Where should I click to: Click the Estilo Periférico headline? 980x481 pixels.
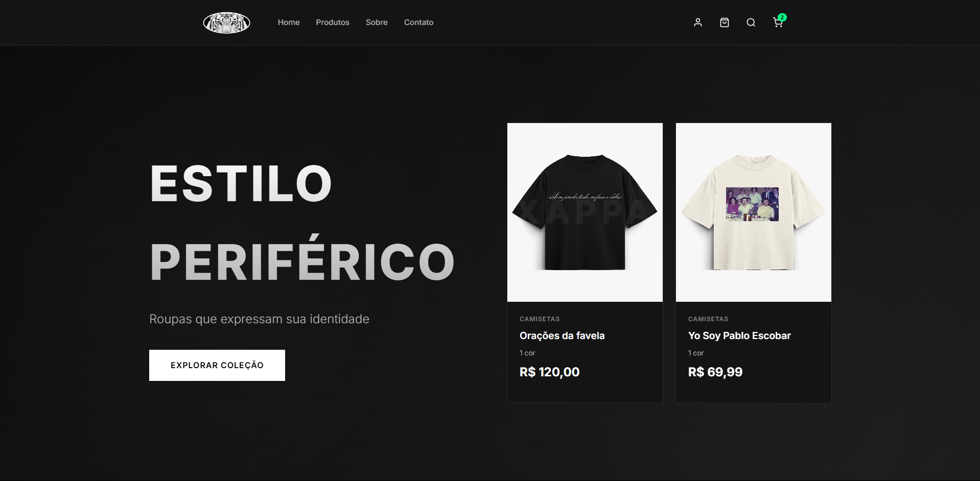(302, 223)
